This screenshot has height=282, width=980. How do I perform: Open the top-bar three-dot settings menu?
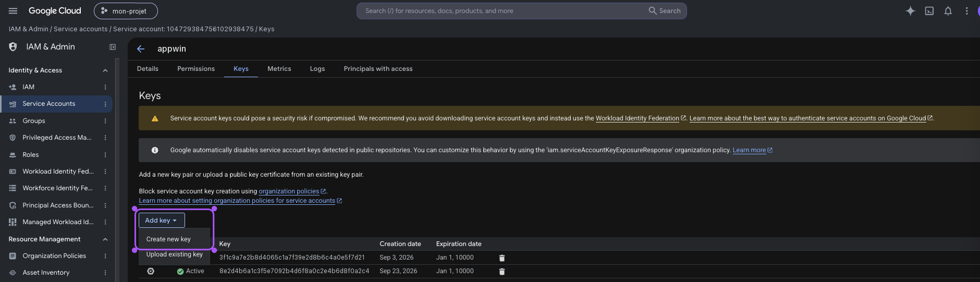tap(966, 11)
